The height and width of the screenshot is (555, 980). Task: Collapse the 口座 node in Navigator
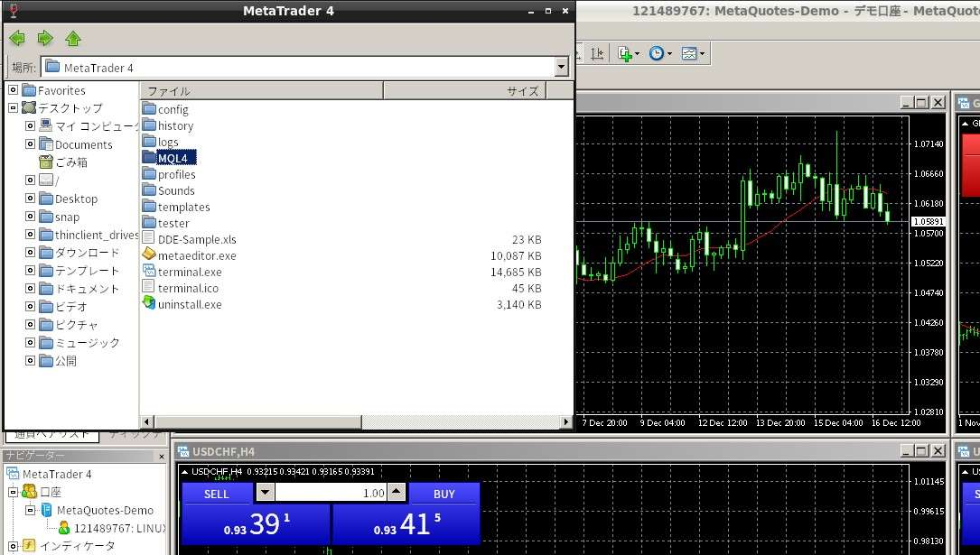click(x=13, y=492)
